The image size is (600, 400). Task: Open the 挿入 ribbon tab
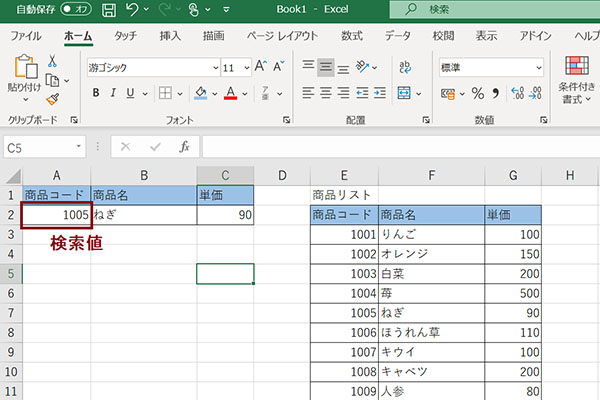[170, 36]
